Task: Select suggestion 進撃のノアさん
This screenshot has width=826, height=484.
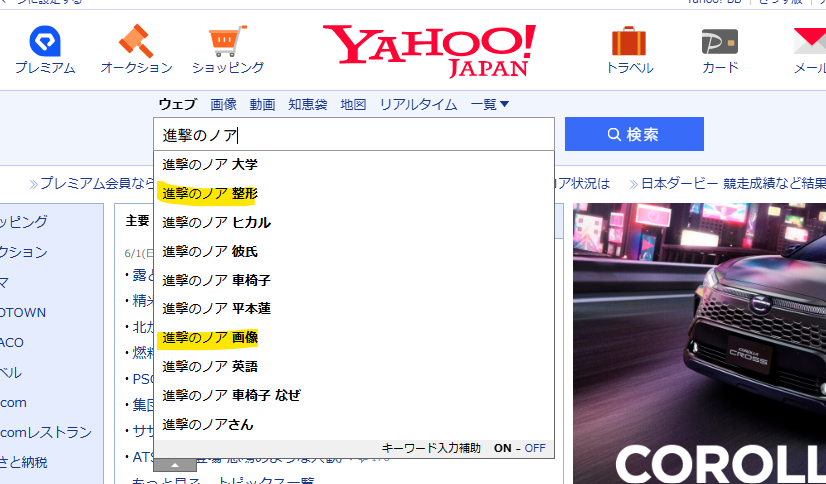Action: point(354,424)
